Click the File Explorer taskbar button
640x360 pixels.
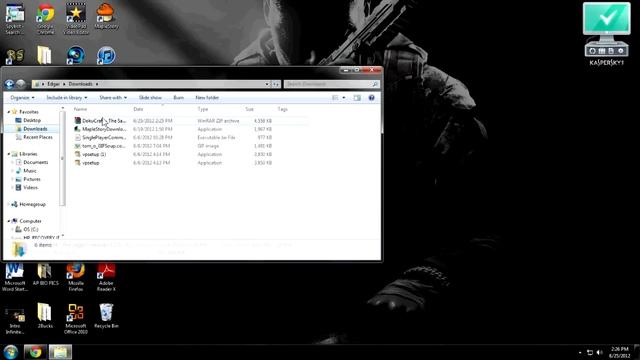(60, 352)
